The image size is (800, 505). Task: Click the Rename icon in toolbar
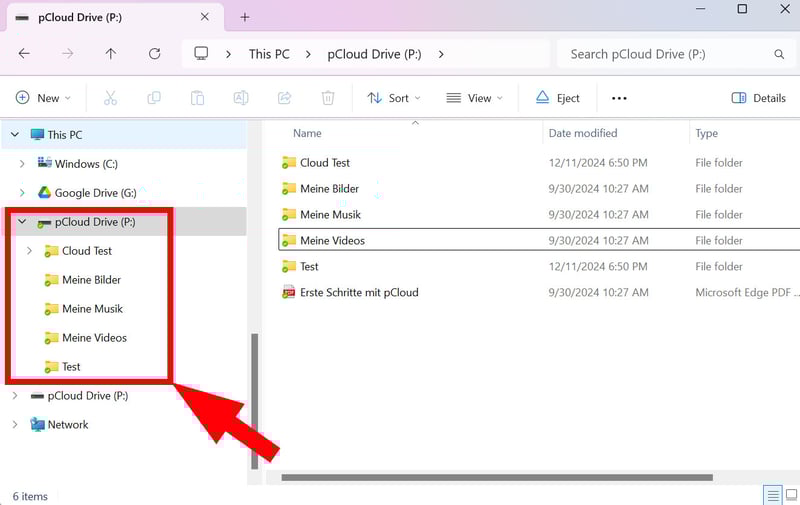(x=241, y=98)
